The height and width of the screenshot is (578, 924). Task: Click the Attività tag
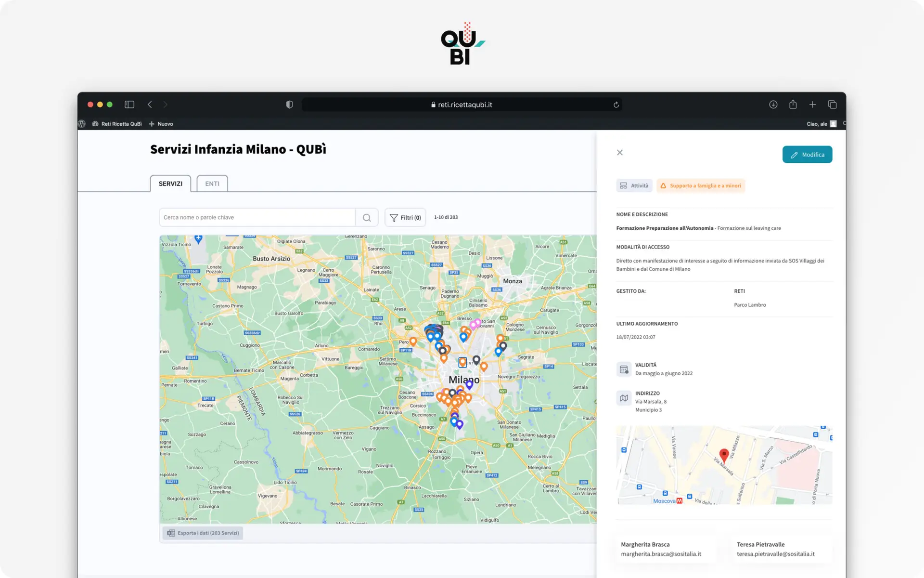pyautogui.click(x=634, y=186)
